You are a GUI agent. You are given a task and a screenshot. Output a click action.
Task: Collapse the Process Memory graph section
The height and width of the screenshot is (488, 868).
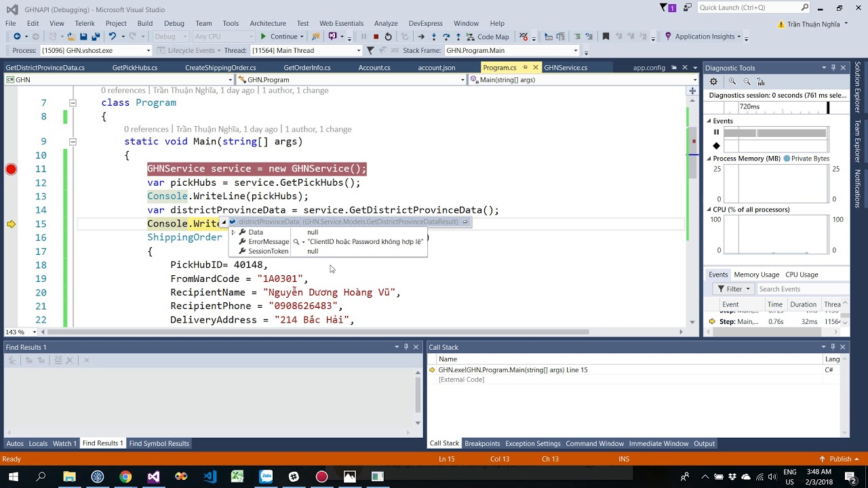[709, 159]
